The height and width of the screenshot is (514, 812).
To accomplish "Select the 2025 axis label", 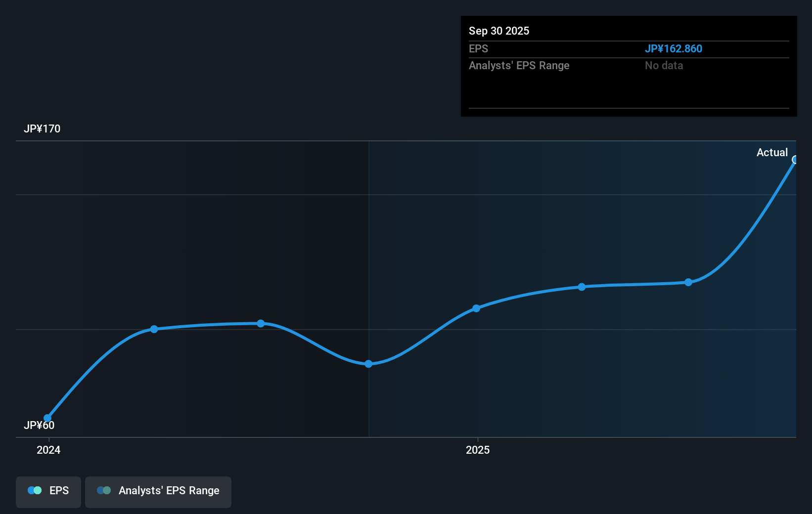I will 478,450.
